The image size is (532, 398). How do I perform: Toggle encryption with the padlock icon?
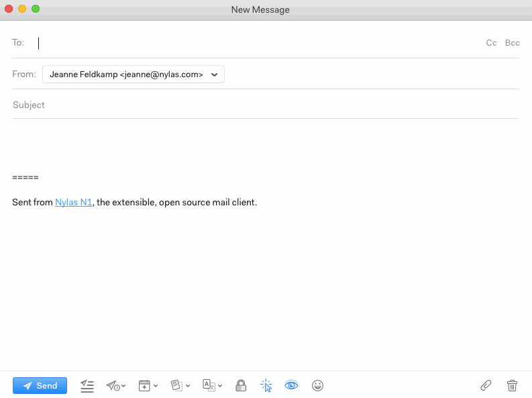pyautogui.click(x=241, y=385)
